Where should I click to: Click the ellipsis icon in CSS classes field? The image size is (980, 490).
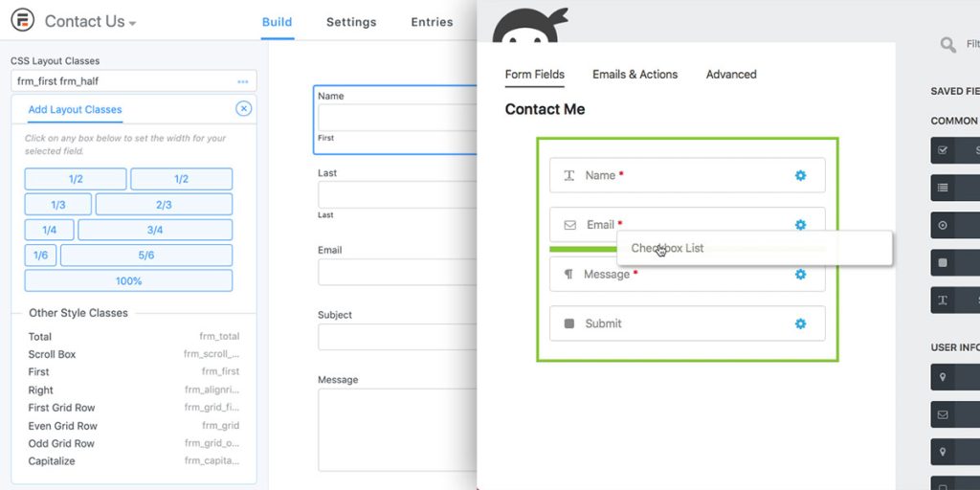(243, 81)
